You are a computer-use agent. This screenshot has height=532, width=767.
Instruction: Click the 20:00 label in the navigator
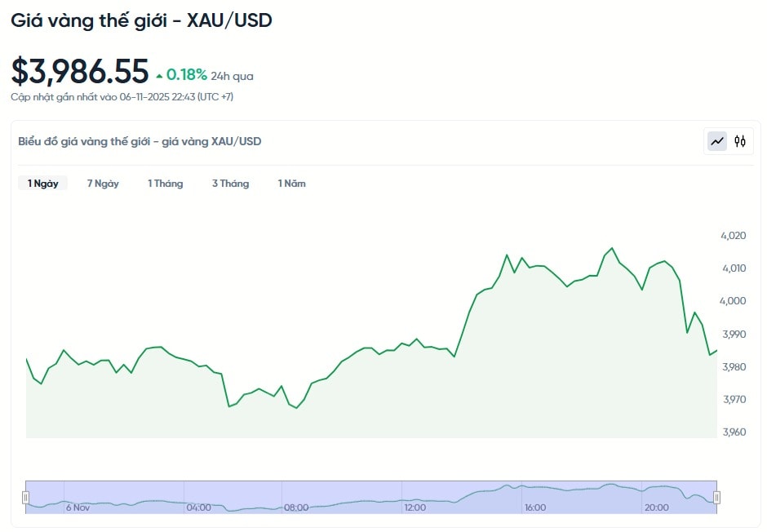click(x=657, y=508)
